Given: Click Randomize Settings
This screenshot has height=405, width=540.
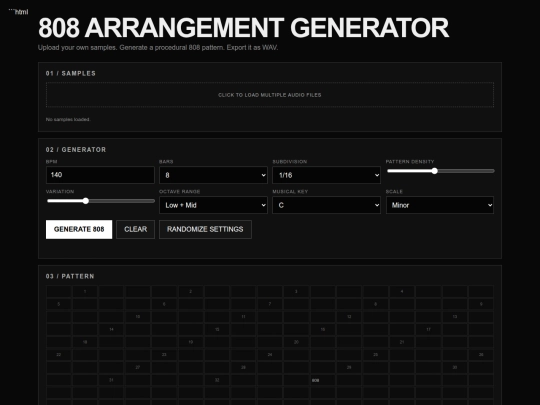Looking at the screenshot, I should 205,229.
